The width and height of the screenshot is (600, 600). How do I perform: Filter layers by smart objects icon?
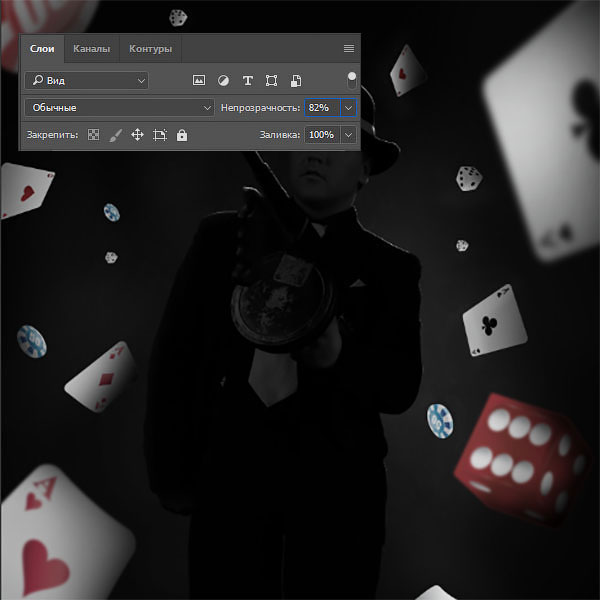point(296,81)
